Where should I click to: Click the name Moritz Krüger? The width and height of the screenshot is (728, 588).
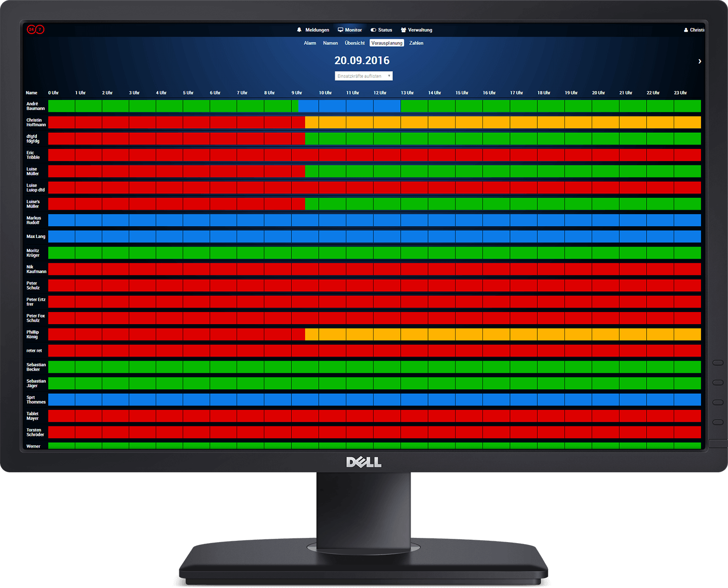33,253
